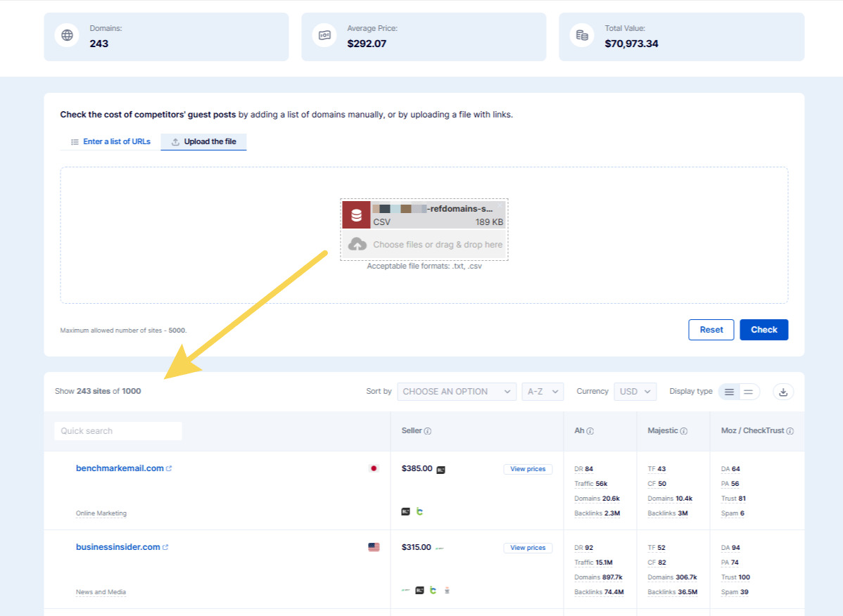Open businessinsider.com in new tab
This screenshot has height=616, width=843.
coord(165,546)
